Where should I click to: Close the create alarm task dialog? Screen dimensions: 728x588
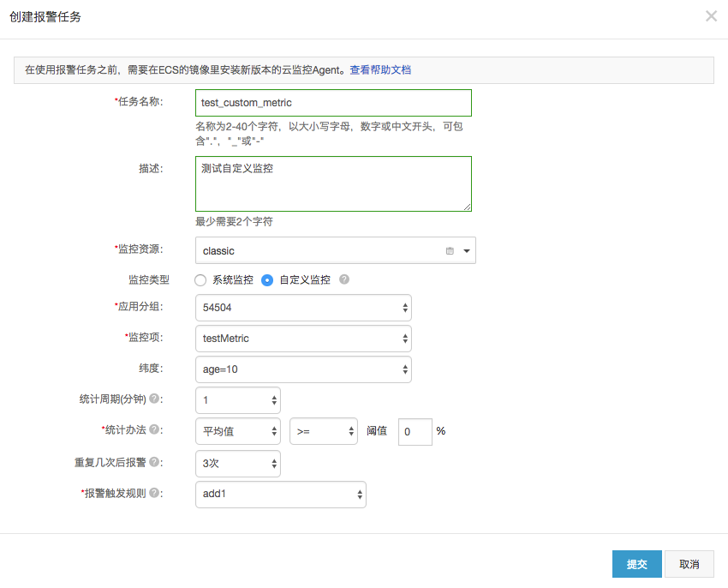[x=711, y=16]
